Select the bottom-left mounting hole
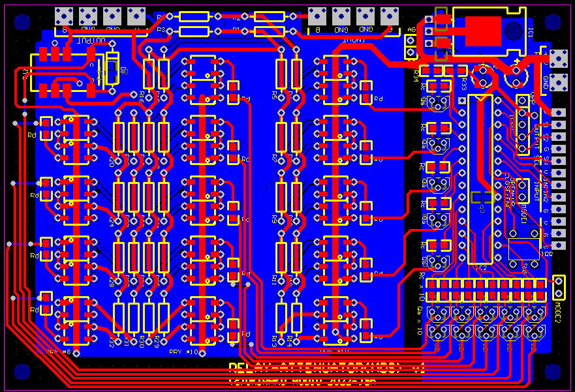This screenshot has height=392, width=575. click(x=22, y=371)
